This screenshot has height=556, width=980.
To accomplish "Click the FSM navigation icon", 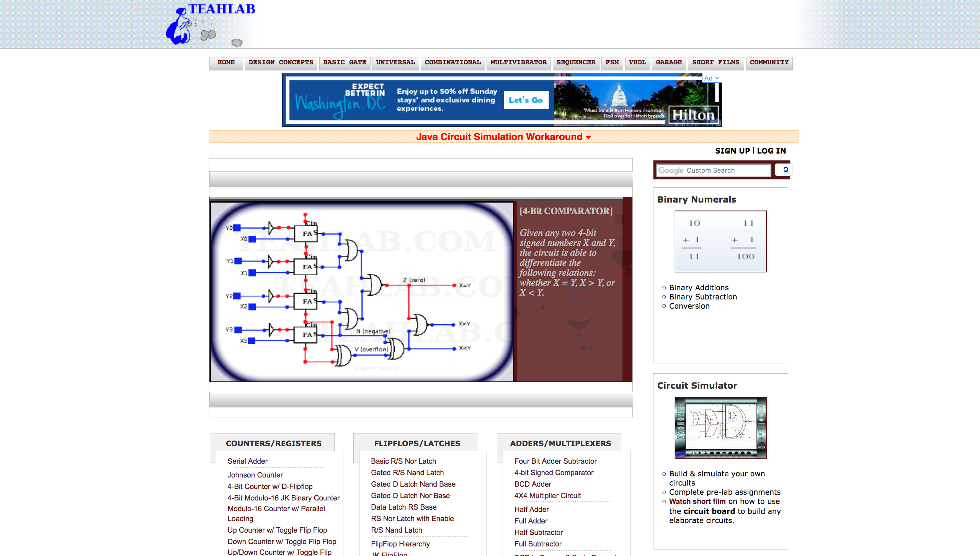I will (x=612, y=62).
